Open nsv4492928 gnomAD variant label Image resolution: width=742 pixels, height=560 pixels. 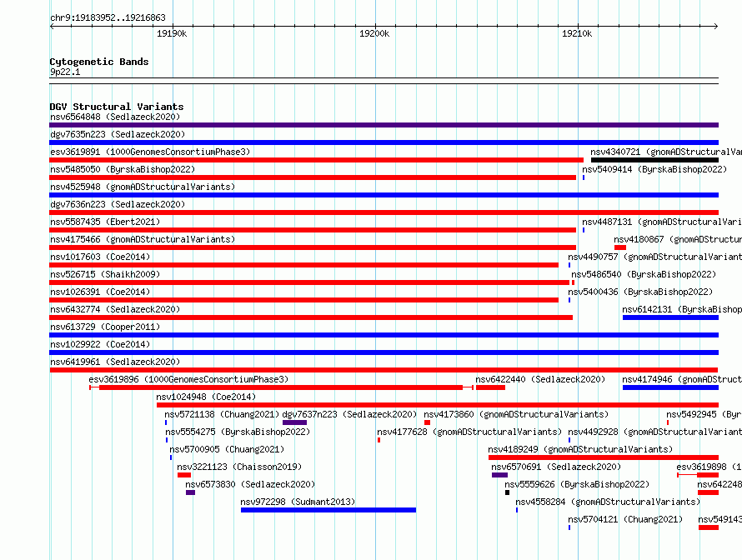(655, 432)
